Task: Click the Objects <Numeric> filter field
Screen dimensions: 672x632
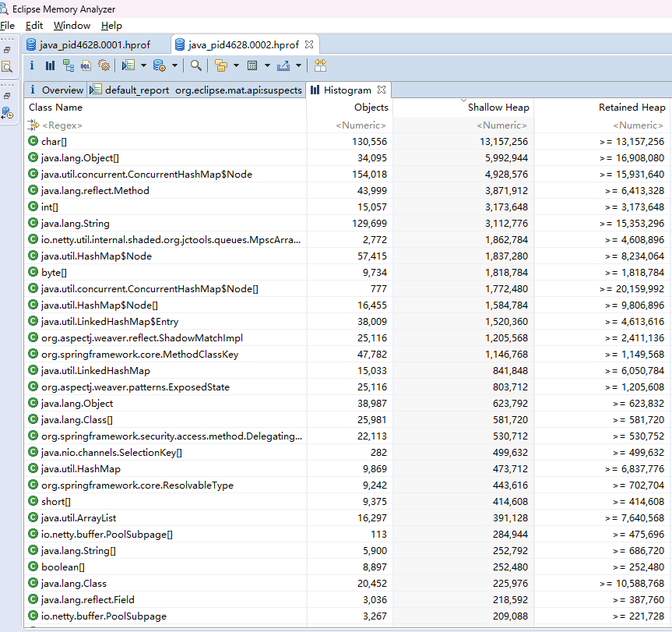Action: [350, 125]
